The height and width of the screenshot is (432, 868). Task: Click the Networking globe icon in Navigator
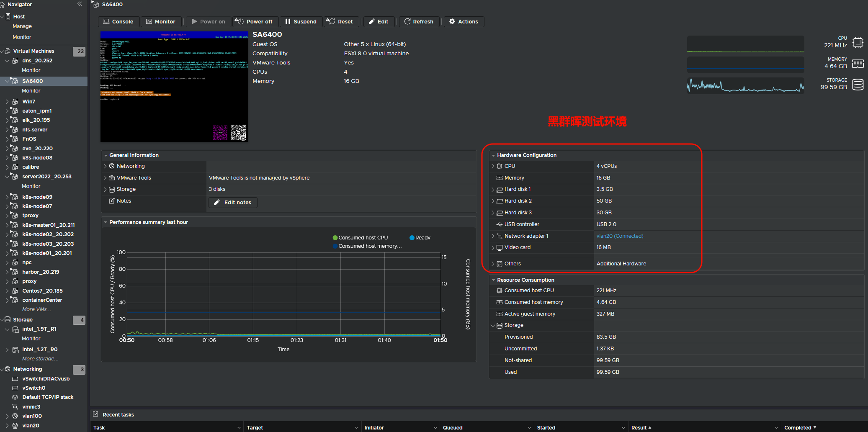click(8, 369)
